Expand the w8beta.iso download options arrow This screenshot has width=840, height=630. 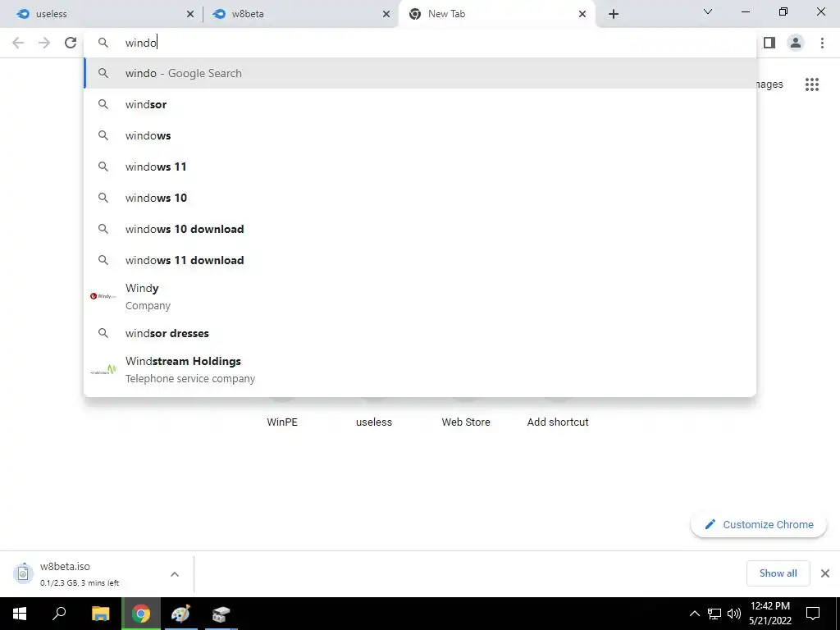(175, 574)
